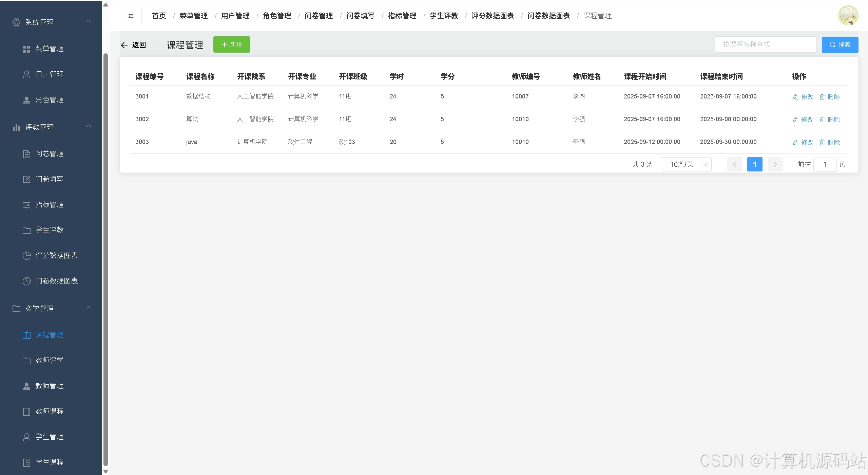Image resolution: width=868 pixels, height=475 pixels.
Task: Click the 计算机学院 department cell
Action: [x=252, y=142]
